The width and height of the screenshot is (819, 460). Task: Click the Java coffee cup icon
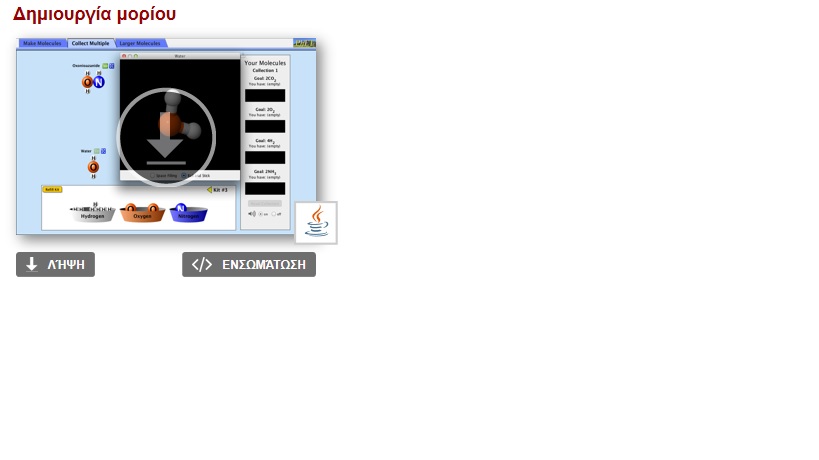[x=316, y=222]
